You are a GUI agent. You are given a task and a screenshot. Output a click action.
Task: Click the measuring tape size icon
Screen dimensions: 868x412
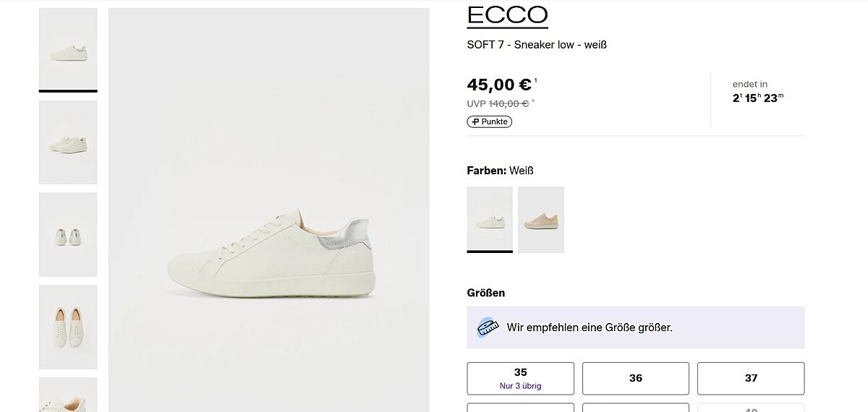488,327
